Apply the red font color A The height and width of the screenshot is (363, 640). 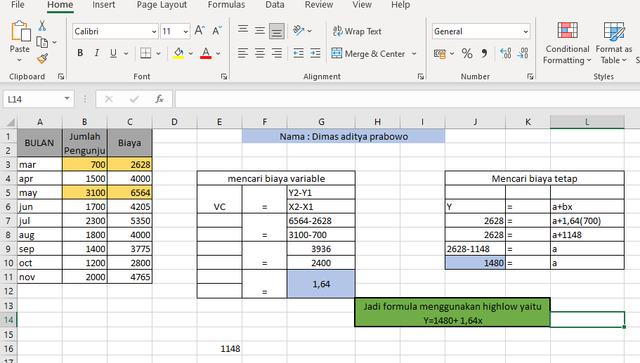pos(206,53)
